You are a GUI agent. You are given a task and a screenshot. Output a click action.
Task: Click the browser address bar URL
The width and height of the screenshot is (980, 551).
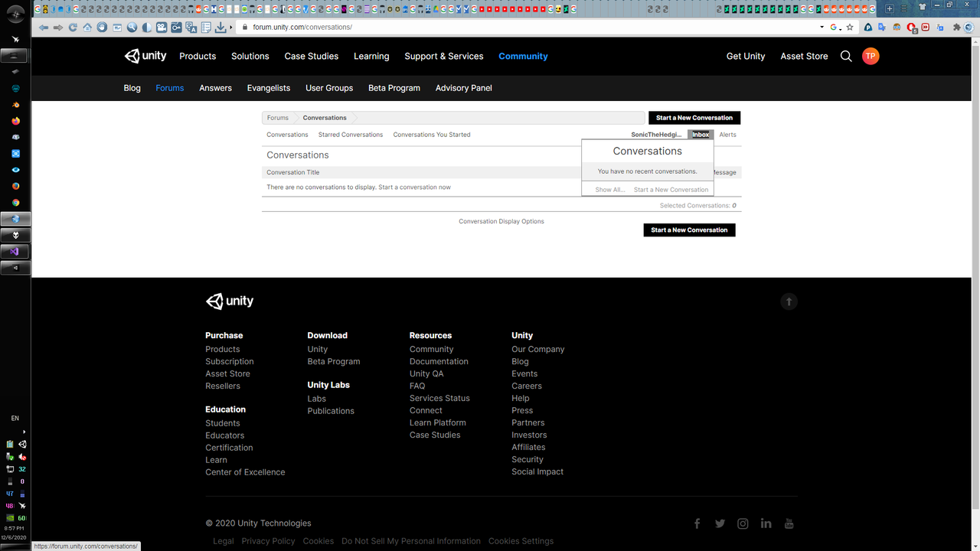[302, 27]
